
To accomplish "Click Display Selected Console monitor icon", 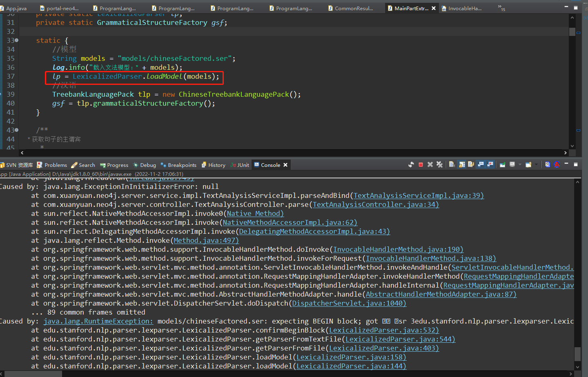I will click(512, 164).
